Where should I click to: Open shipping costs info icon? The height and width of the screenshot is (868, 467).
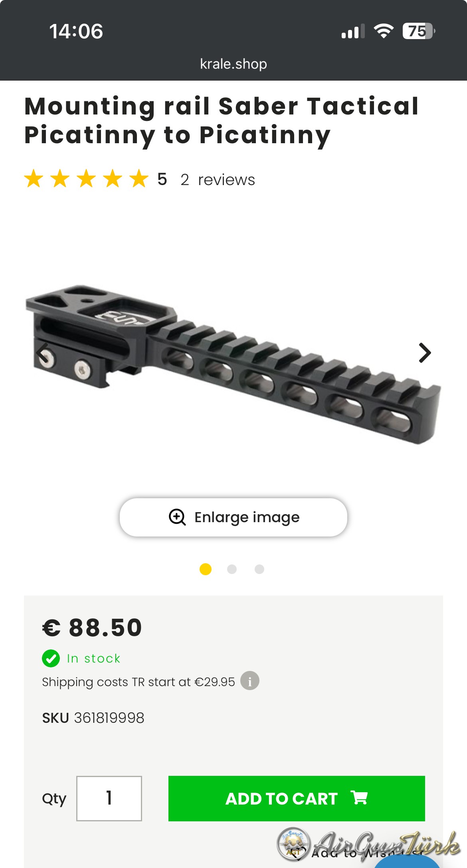[x=249, y=681]
